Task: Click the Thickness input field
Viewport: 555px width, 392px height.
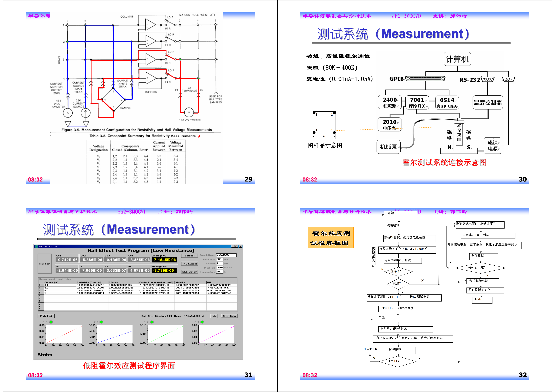Action: (x=219, y=259)
